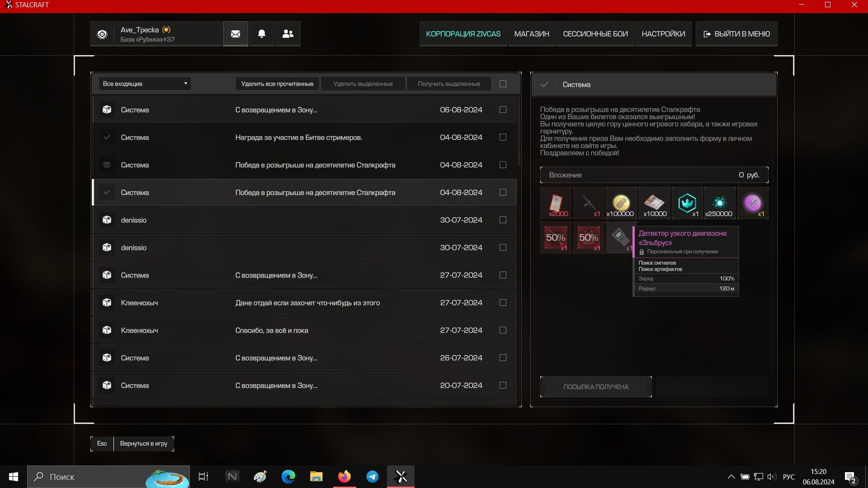Click Получить выделенные button
The image size is (868, 488).
[449, 84]
